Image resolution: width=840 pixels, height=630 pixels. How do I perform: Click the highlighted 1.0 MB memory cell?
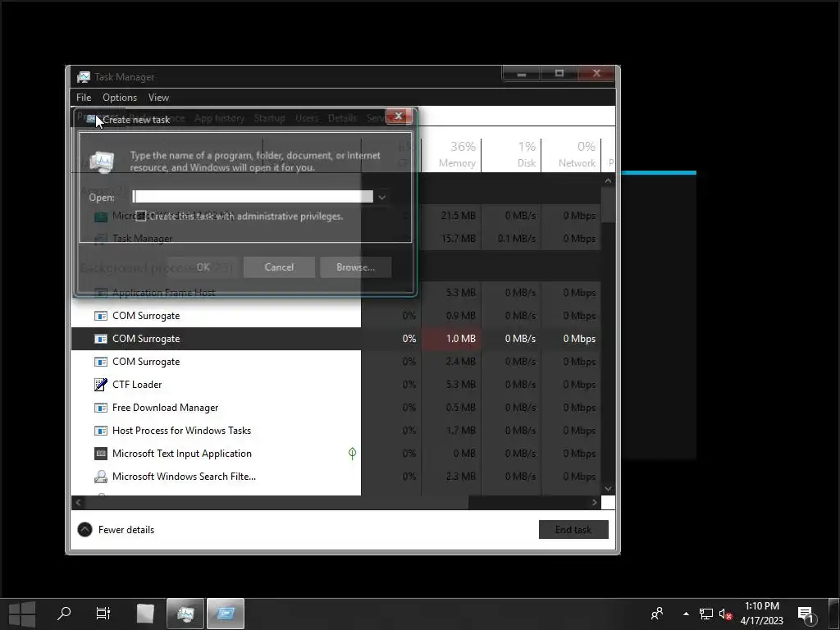(452, 339)
